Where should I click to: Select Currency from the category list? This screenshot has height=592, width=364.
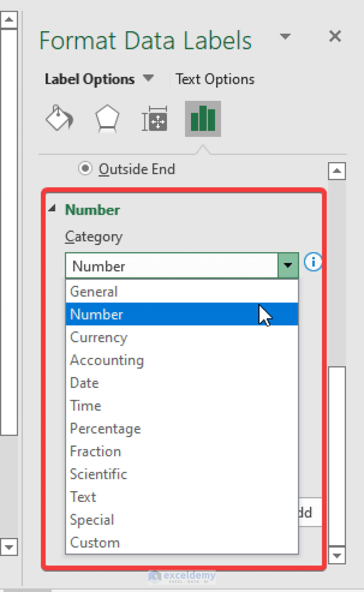pos(99,337)
